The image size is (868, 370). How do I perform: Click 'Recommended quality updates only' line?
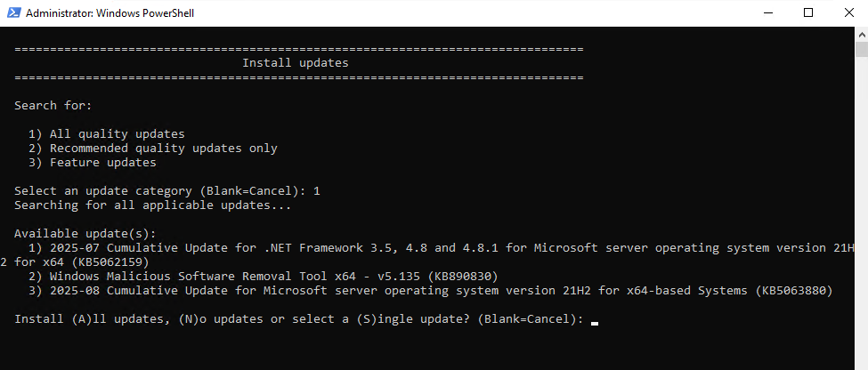(x=153, y=149)
